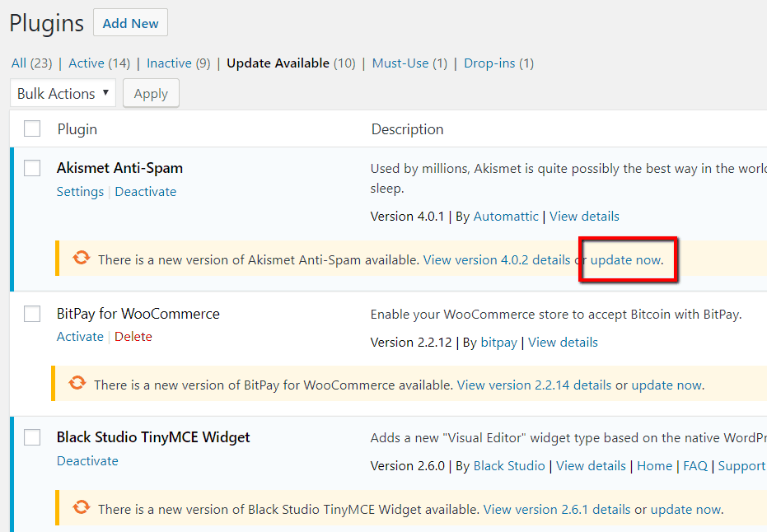The image size is (767, 532).
Task: Click the Akismet Anti-Spam plugin title
Action: [x=119, y=168]
